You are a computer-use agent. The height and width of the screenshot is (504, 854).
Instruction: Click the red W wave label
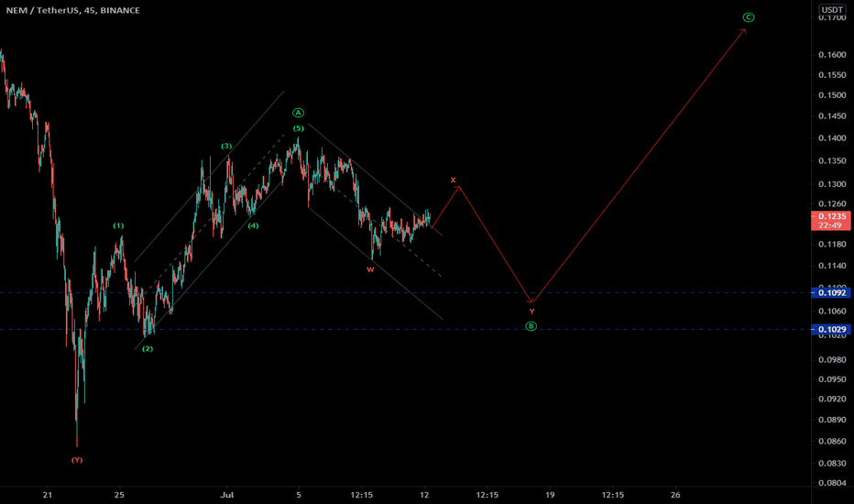pos(370,269)
